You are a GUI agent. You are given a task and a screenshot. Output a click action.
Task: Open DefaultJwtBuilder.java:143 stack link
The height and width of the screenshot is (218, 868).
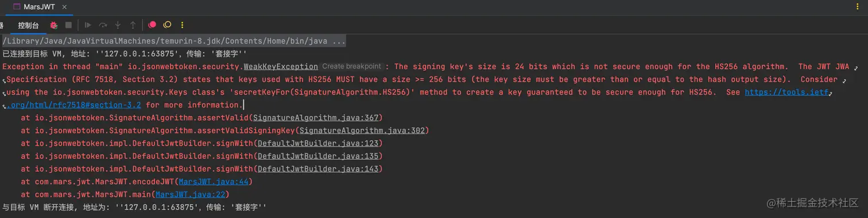click(x=318, y=169)
